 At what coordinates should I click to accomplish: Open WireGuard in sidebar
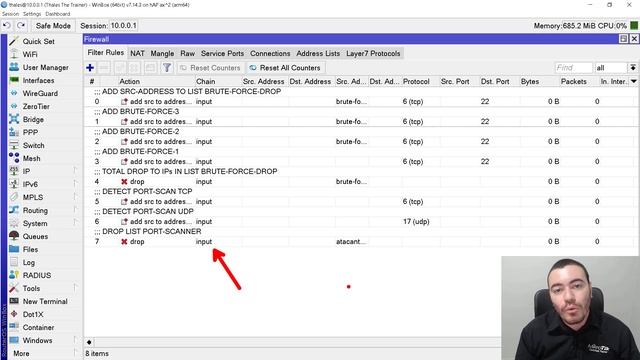pyautogui.click(x=40, y=93)
